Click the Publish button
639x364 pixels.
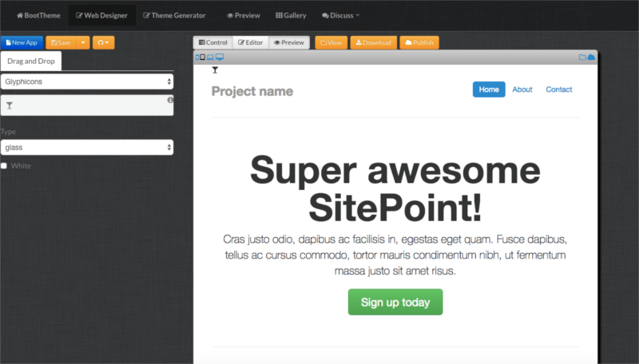[x=419, y=42]
